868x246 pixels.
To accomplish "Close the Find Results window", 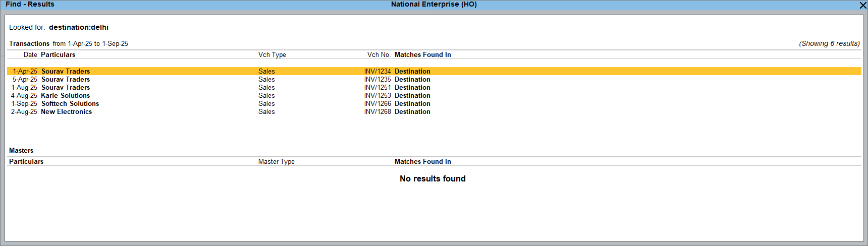I will 862,5.
